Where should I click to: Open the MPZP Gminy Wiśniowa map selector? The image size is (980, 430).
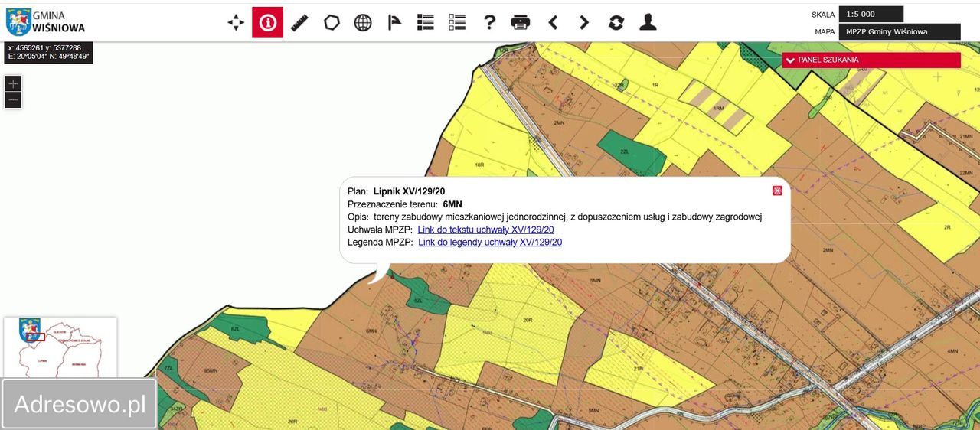899,32
